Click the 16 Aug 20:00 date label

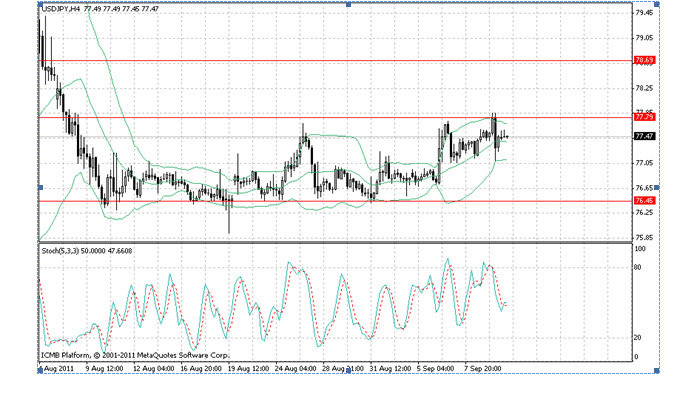coord(201,369)
